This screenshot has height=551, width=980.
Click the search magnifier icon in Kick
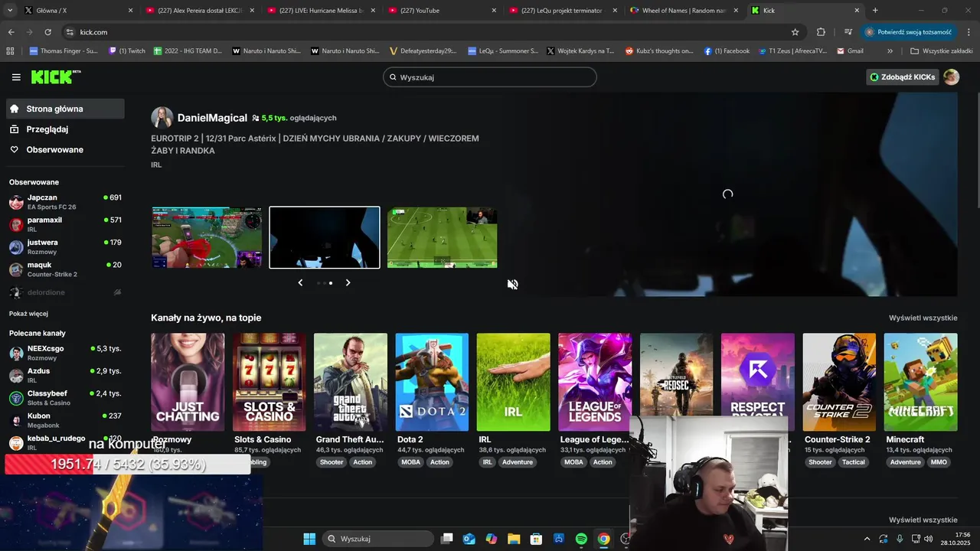[393, 77]
